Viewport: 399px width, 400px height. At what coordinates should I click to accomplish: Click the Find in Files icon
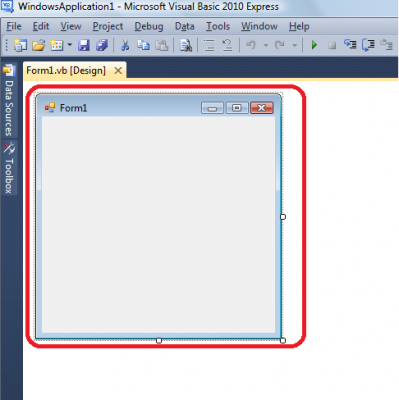point(186,45)
